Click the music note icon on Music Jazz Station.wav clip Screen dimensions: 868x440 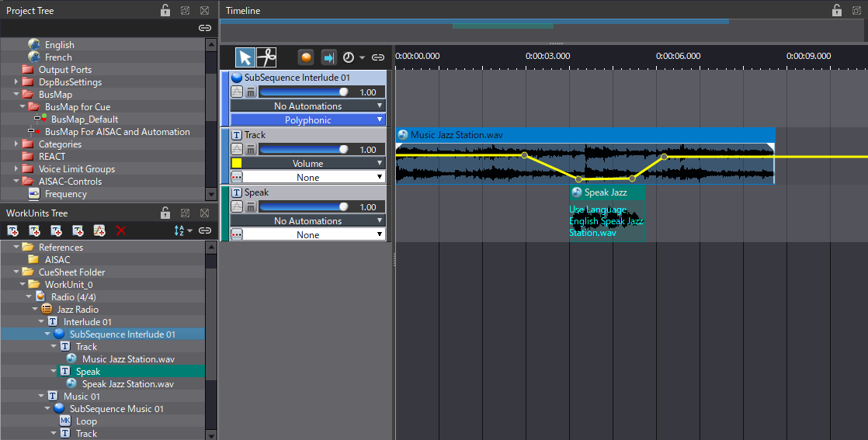(403, 134)
